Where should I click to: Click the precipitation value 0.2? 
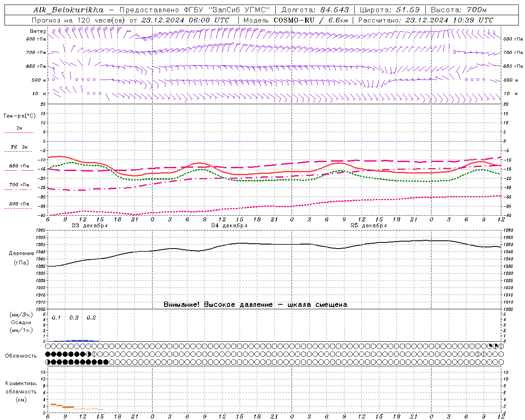tap(91, 318)
